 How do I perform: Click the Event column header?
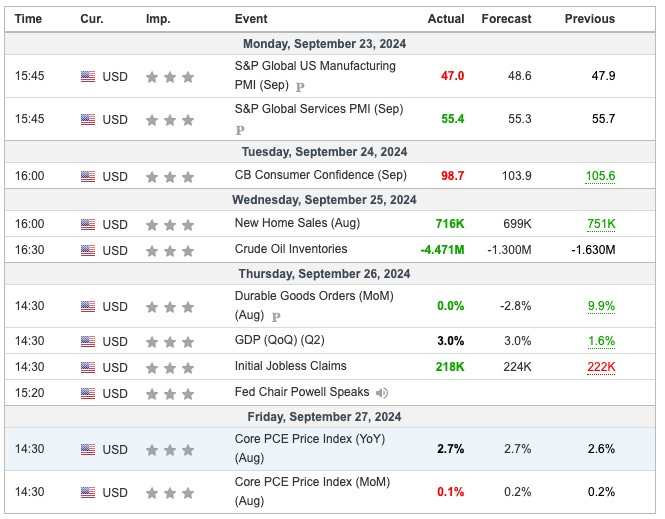coord(251,19)
